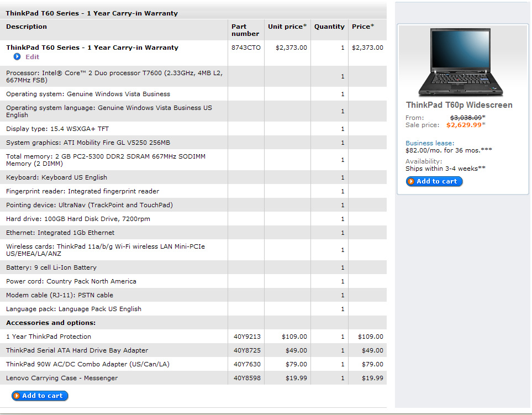Click the struck-through $3,038.09 price
Viewport: 532px width, 415px height.
466,118
